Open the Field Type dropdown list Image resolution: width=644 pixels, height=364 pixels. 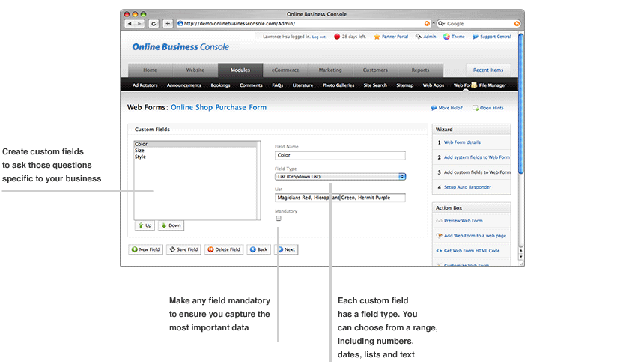[x=340, y=177]
